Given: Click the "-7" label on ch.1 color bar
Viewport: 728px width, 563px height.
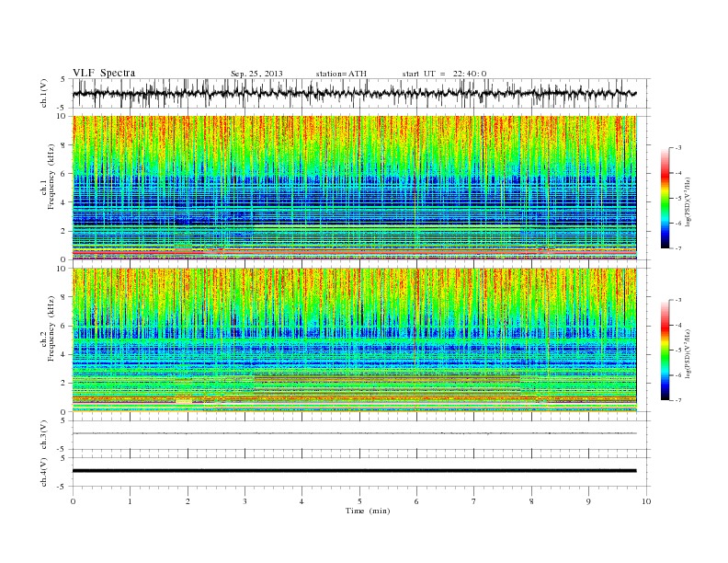Looking at the screenshot, I should point(678,248).
